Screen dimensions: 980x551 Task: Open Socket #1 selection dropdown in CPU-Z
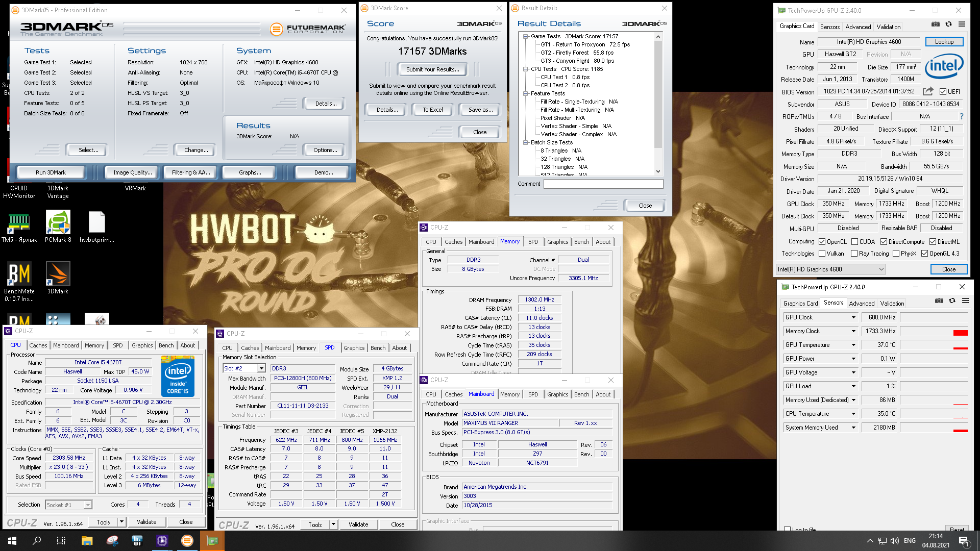[68, 505]
